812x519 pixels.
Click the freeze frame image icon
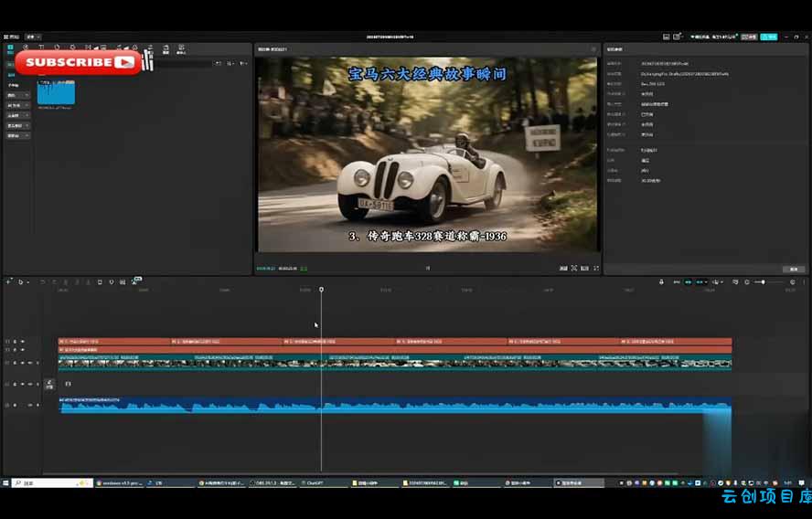(123, 282)
